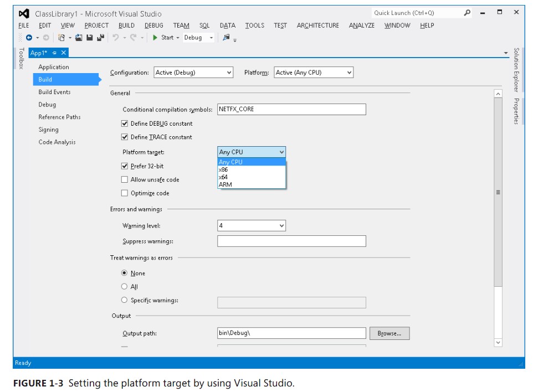Click the Output path text field

pos(291,333)
